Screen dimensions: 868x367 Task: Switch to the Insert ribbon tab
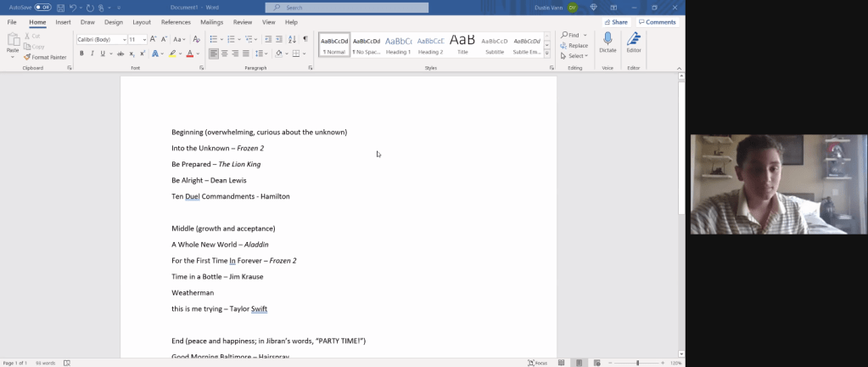pyautogui.click(x=63, y=22)
